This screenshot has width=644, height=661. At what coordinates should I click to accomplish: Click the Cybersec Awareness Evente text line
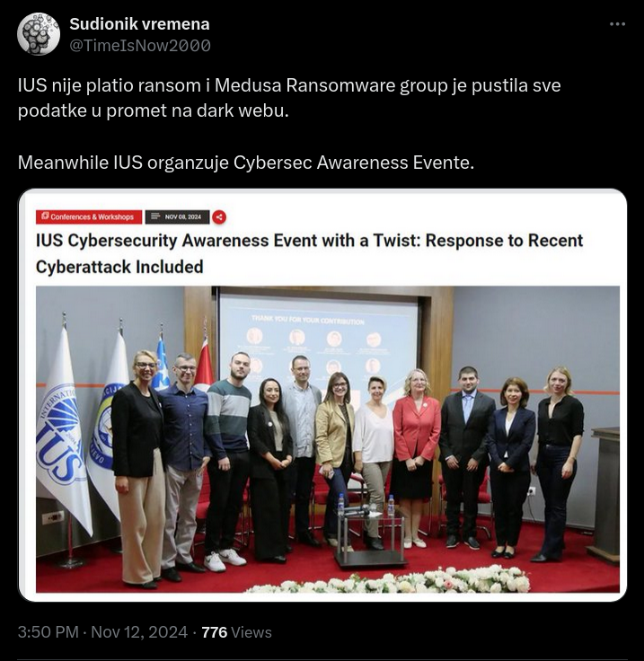(246, 163)
